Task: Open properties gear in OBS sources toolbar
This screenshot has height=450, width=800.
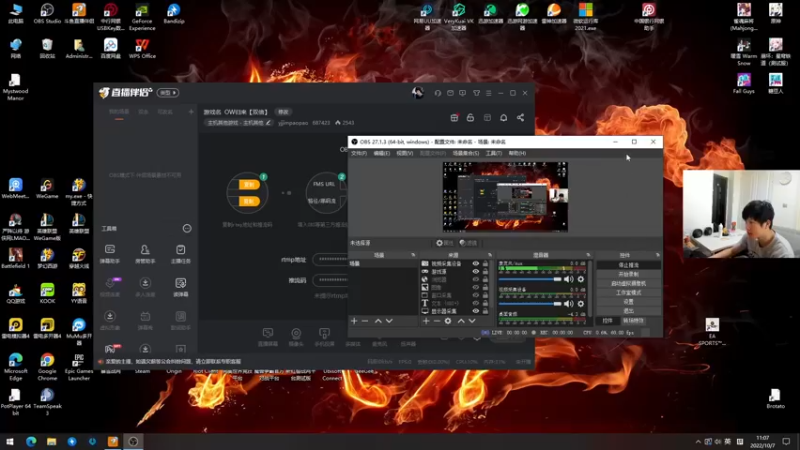Action: click(448, 321)
